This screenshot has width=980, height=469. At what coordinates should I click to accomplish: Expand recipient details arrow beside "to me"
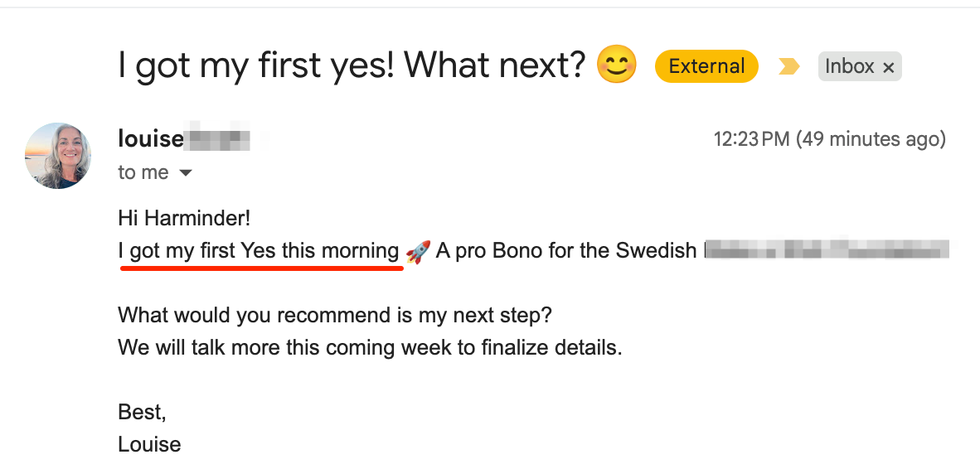[185, 173]
